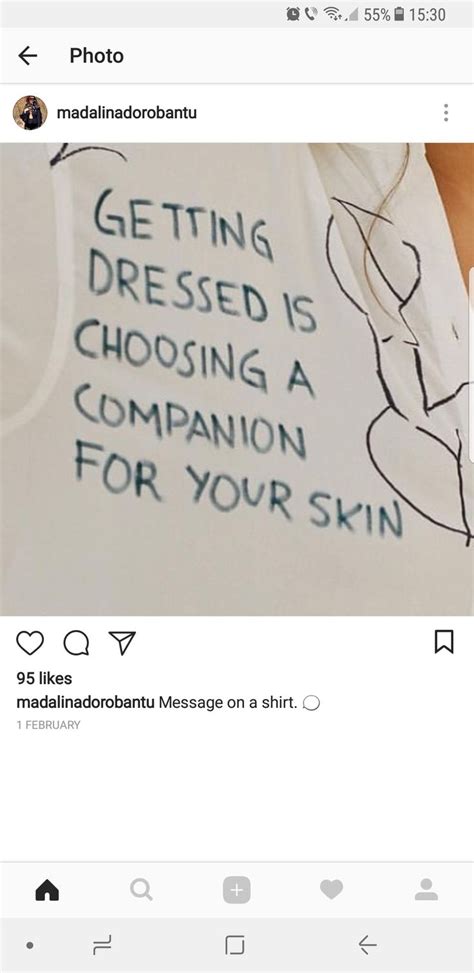The height and width of the screenshot is (973, 474).
Task: Tap the Android back arrow button
Action: coord(367,945)
